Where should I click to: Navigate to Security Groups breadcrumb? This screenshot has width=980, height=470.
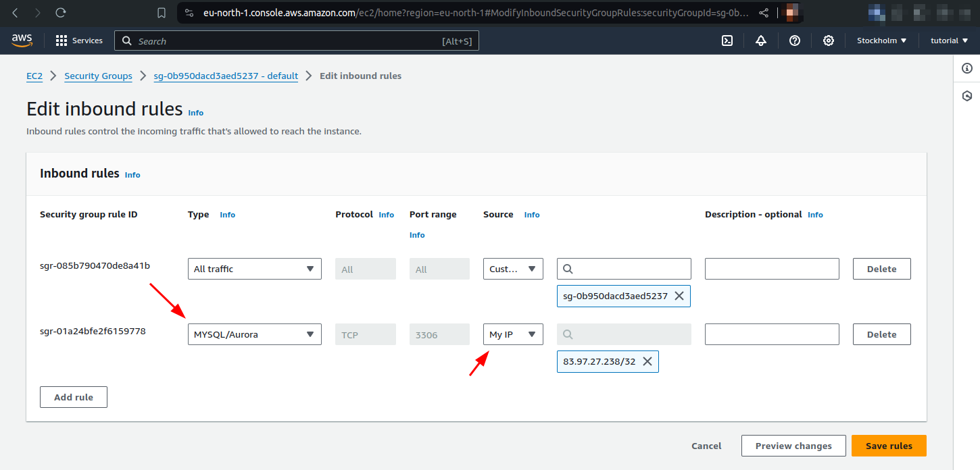point(98,76)
